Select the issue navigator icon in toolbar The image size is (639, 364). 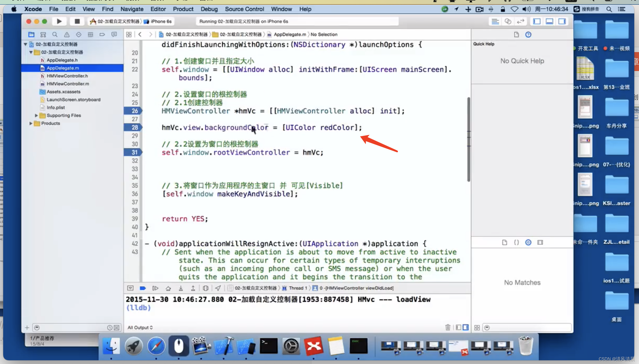67,34
